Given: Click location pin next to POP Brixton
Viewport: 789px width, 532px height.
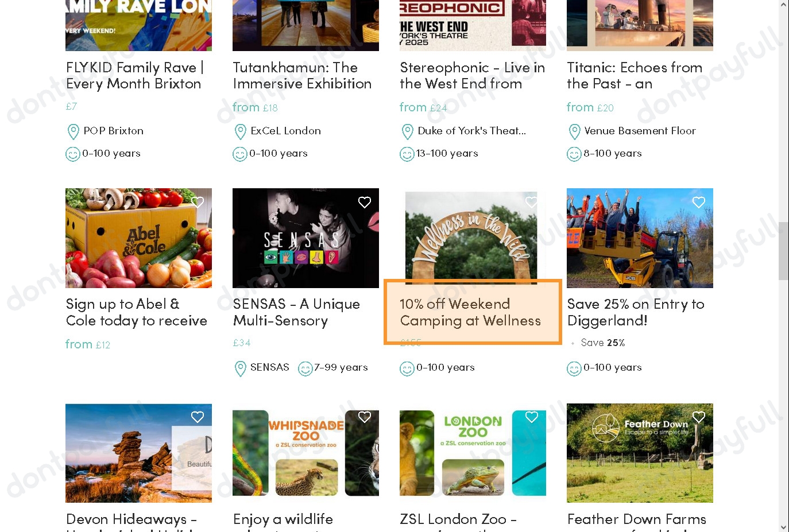Looking at the screenshot, I should pos(74,132).
